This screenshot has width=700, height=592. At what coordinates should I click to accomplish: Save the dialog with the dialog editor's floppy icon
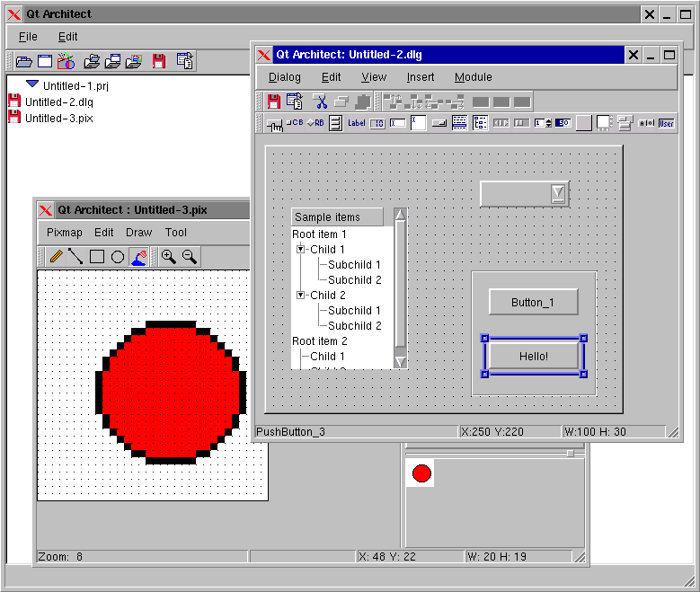click(274, 102)
